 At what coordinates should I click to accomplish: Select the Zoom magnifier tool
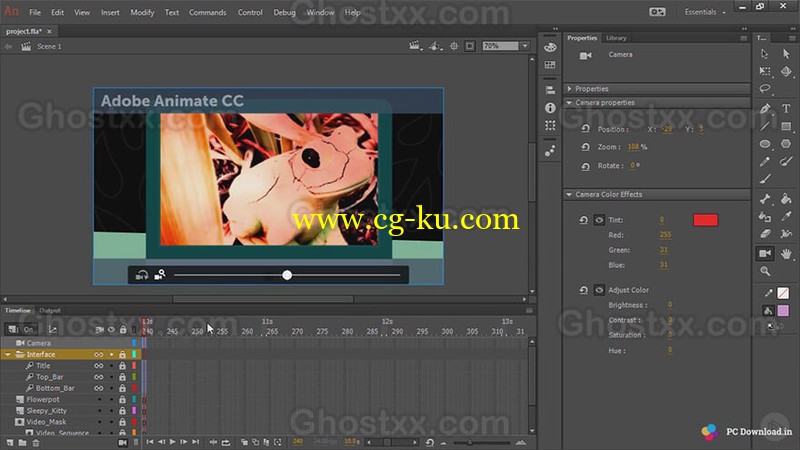tap(765, 271)
